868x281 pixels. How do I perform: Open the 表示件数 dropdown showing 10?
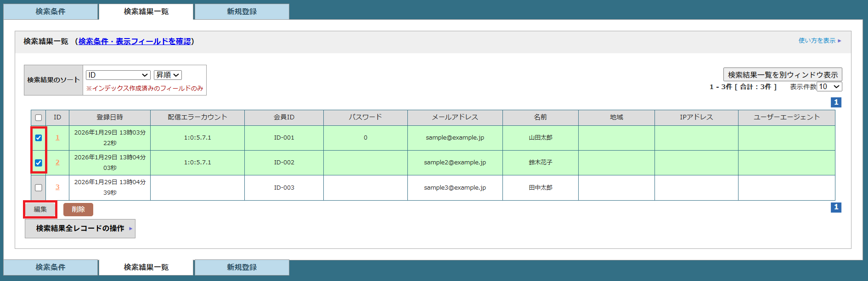click(x=829, y=87)
